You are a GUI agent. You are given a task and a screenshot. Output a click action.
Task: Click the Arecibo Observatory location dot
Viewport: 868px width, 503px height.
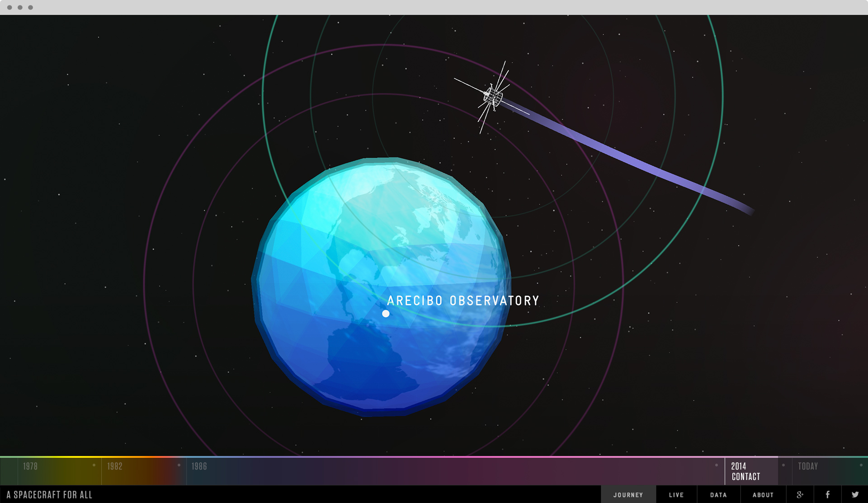[x=386, y=314]
